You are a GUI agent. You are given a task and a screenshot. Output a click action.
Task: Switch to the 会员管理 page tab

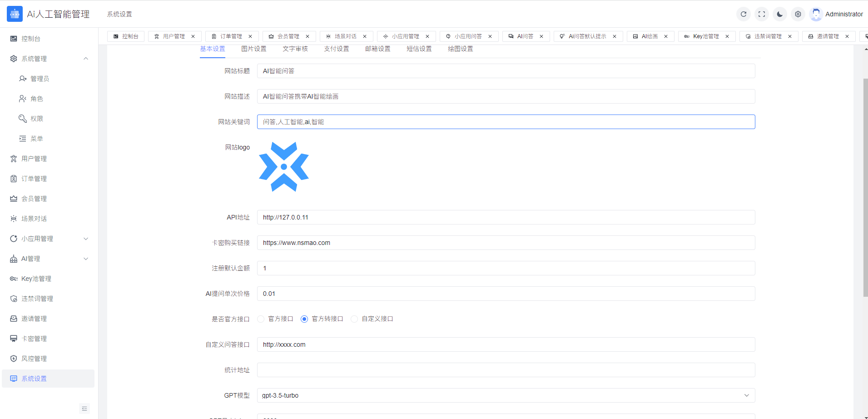(288, 36)
